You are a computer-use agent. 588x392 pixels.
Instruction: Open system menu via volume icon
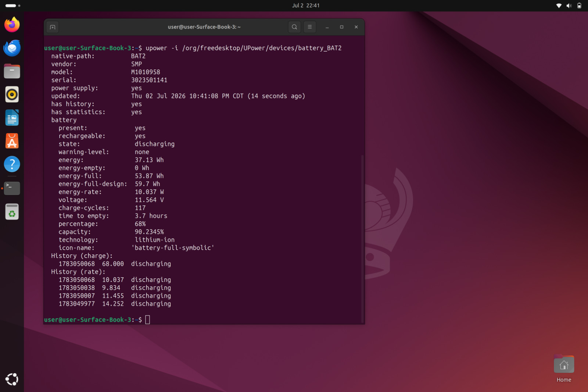tap(569, 6)
